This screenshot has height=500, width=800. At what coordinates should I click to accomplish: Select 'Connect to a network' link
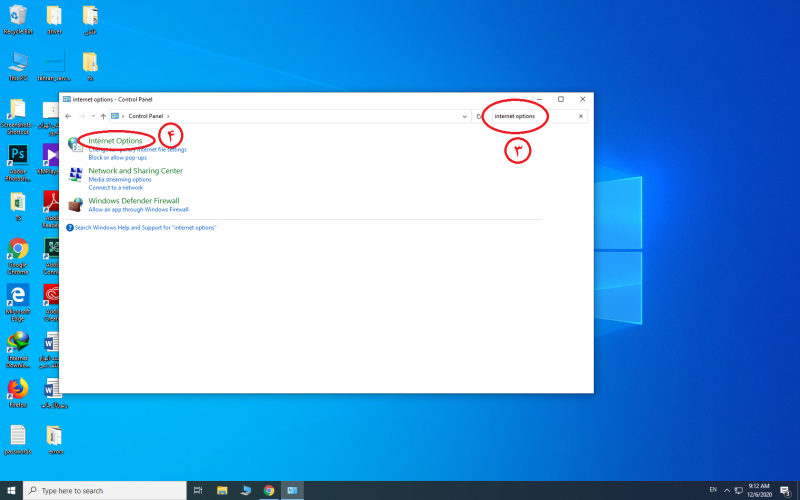(115, 188)
